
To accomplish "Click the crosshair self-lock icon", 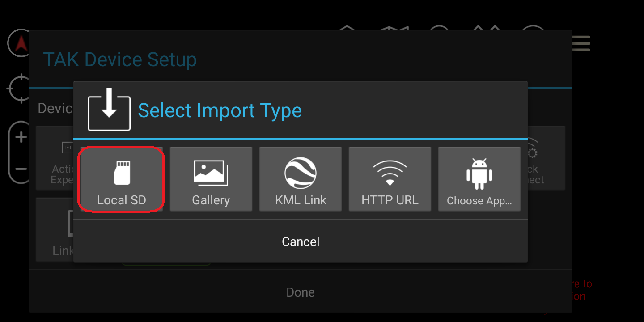I will pyautogui.click(x=19, y=89).
